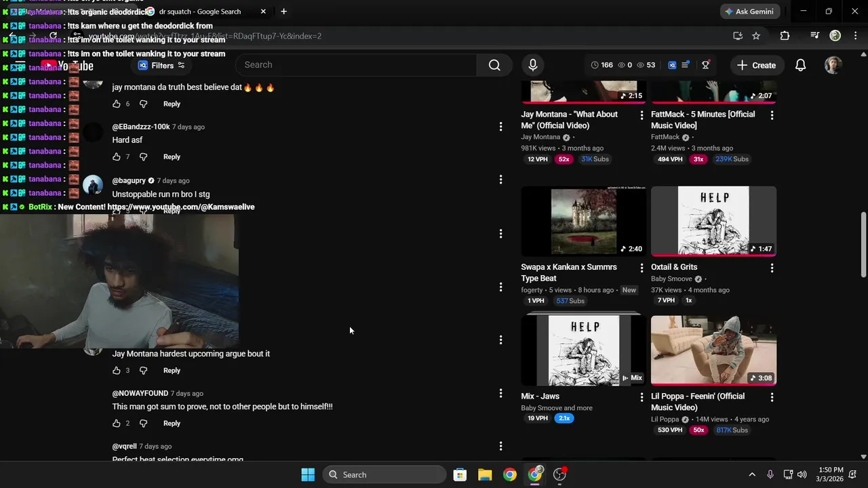The height and width of the screenshot is (488, 868).
Task: Click the vidIQ eye stat showing 0
Action: click(x=625, y=65)
